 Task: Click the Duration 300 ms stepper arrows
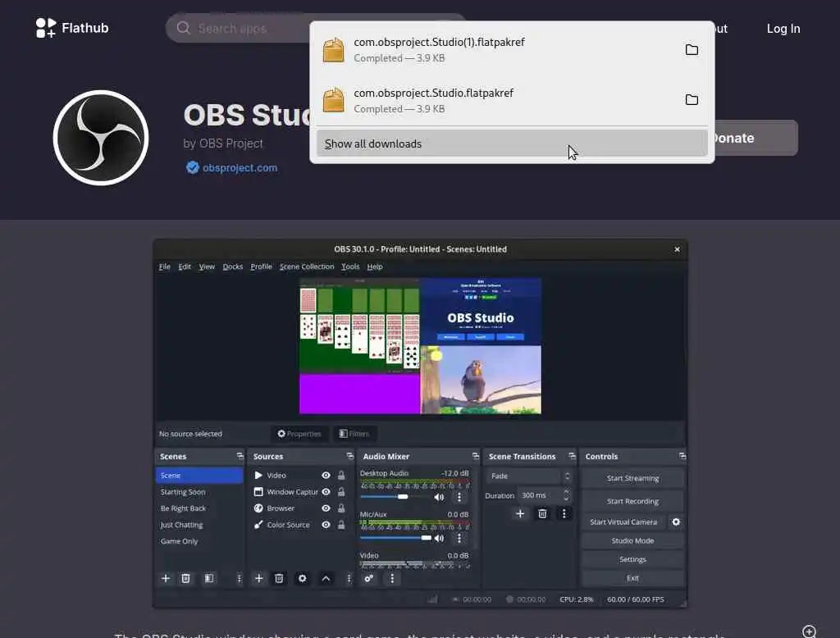click(x=566, y=495)
